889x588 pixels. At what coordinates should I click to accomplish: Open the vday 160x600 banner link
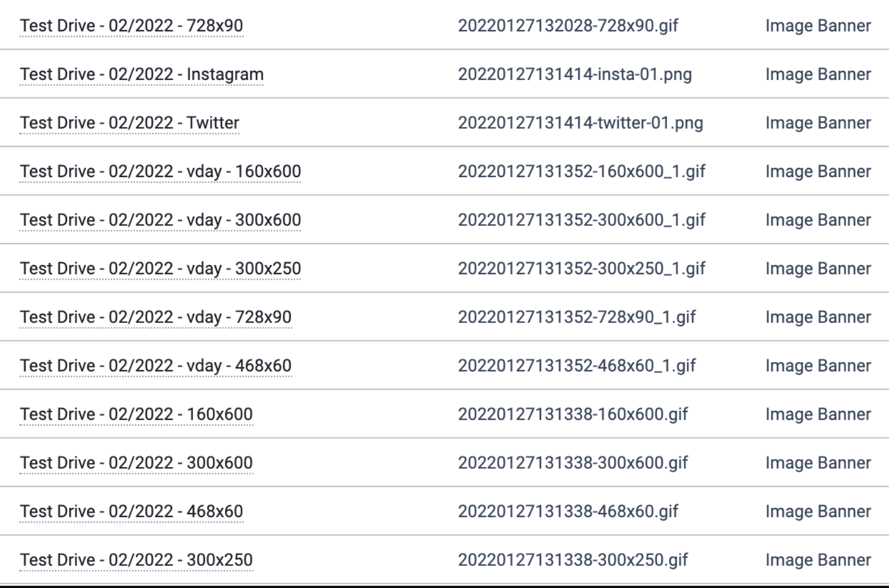click(161, 171)
